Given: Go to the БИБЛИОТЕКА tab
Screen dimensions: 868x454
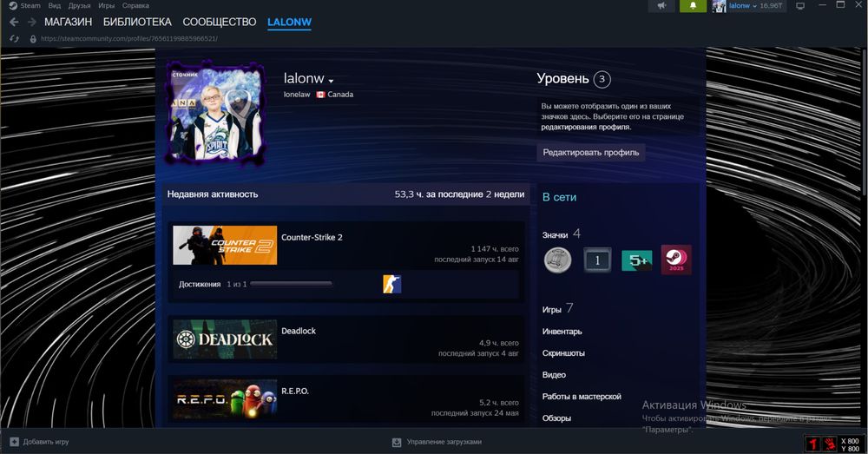Looking at the screenshot, I should (x=137, y=23).
